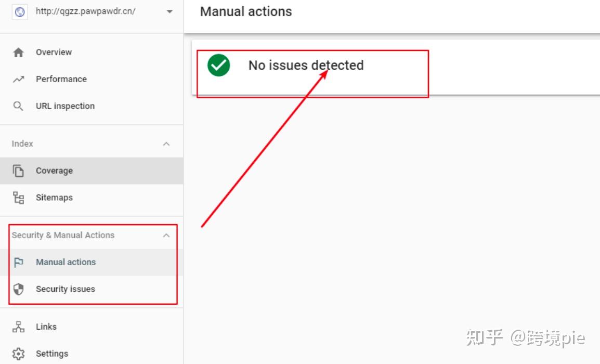Open the Sitemaps report
The width and height of the screenshot is (600, 364).
(x=54, y=198)
